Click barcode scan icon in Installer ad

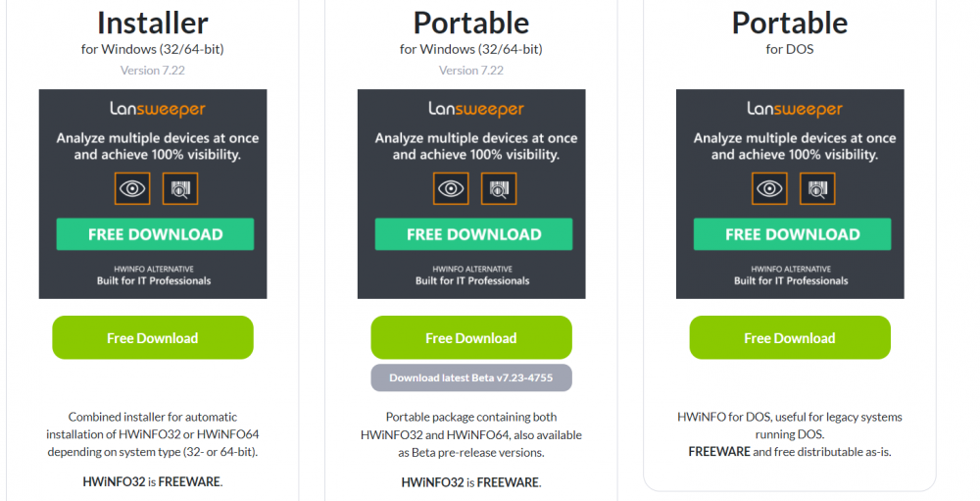(180, 188)
